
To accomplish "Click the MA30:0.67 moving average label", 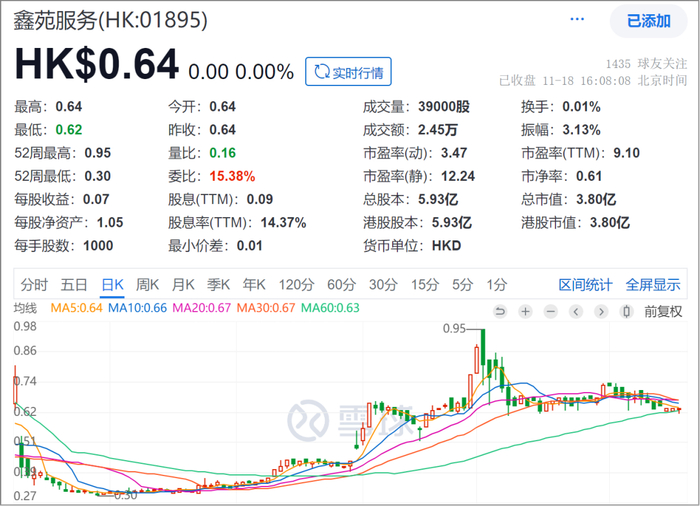I will (x=266, y=308).
